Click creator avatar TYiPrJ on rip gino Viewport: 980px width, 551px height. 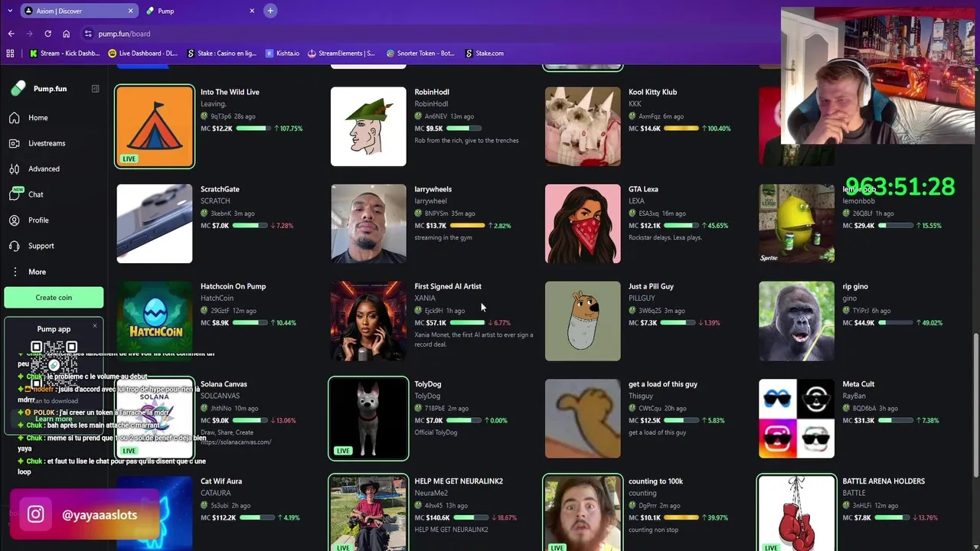coord(847,311)
